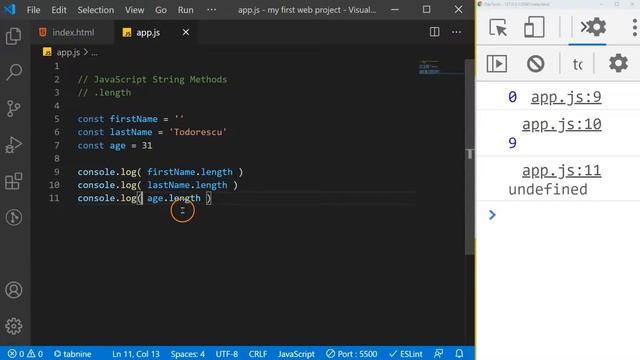The width and height of the screenshot is (640, 360).
Task: Open the View menu
Action: pyautogui.click(x=134, y=10)
